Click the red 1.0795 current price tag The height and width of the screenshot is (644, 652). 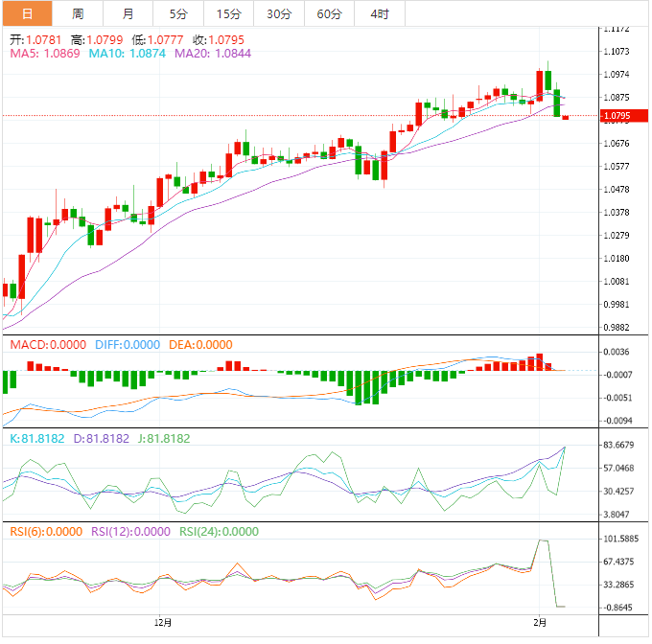615,116
